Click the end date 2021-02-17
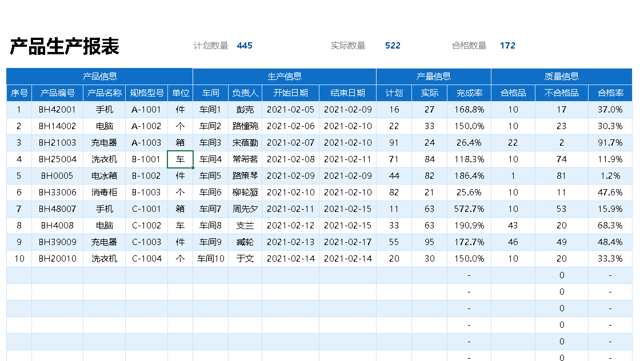The height and width of the screenshot is (361, 644). click(347, 242)
